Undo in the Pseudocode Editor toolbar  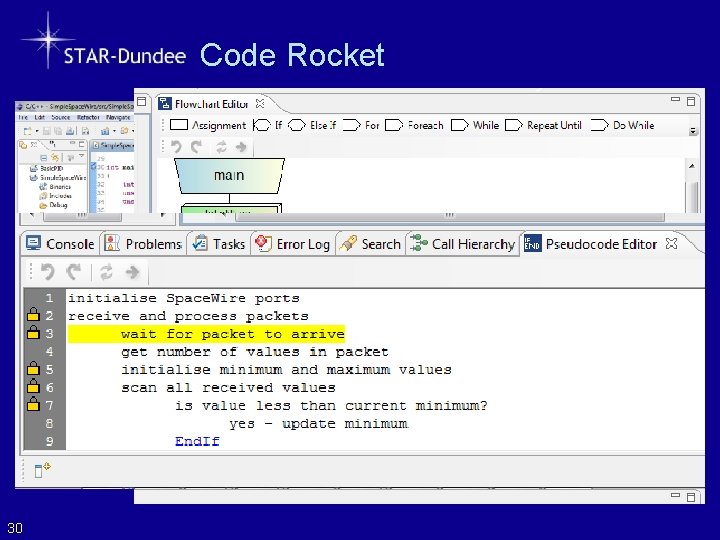(48, 272)
